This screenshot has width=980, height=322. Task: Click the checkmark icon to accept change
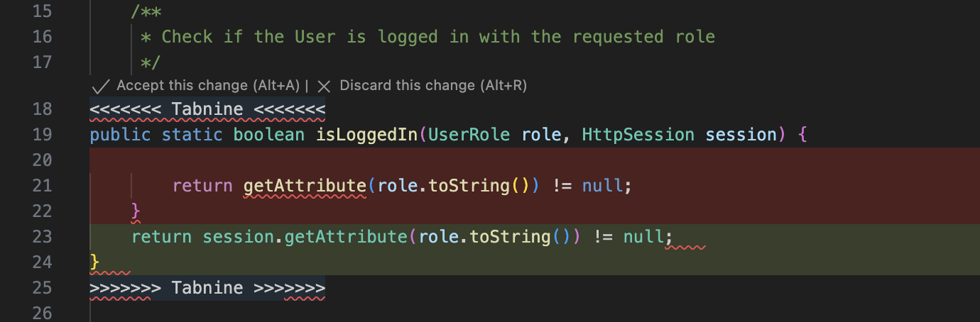click(101, 86)
